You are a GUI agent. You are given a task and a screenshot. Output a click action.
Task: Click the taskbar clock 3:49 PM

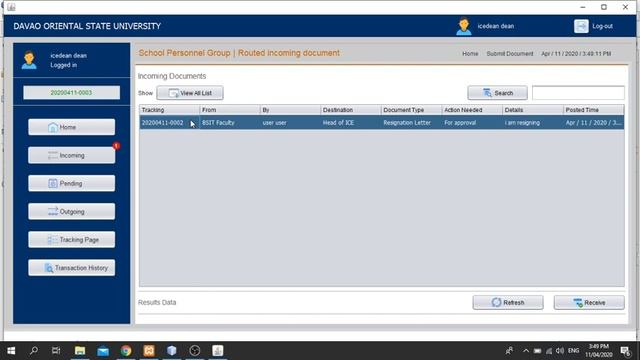click(x=599, y=351)
